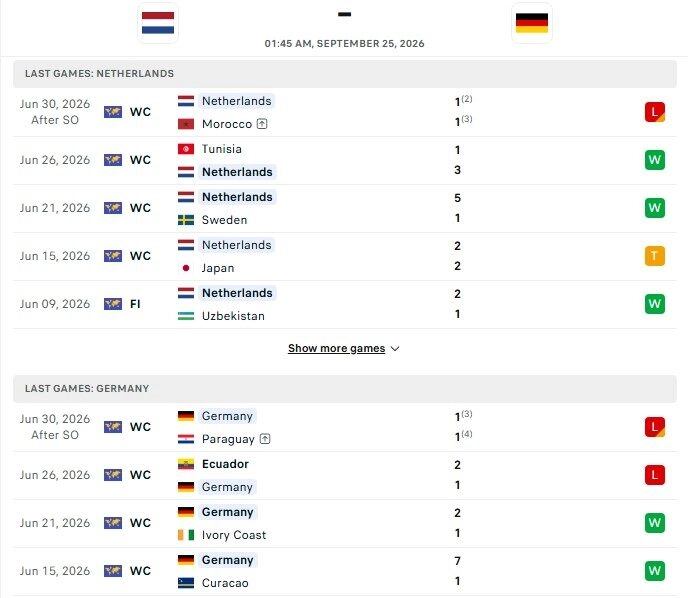Click the Japan team name
This screenshot has width=688, height=598.
[218, 268]
